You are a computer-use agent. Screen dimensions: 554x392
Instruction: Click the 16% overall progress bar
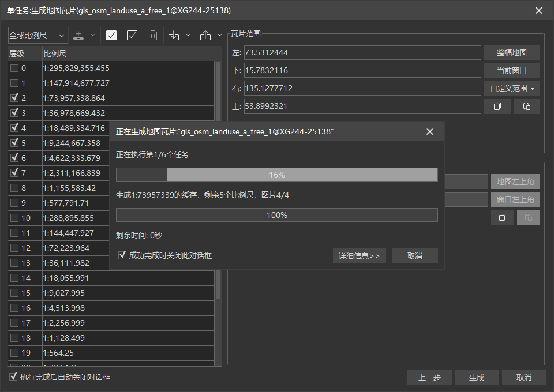(276, 175)
